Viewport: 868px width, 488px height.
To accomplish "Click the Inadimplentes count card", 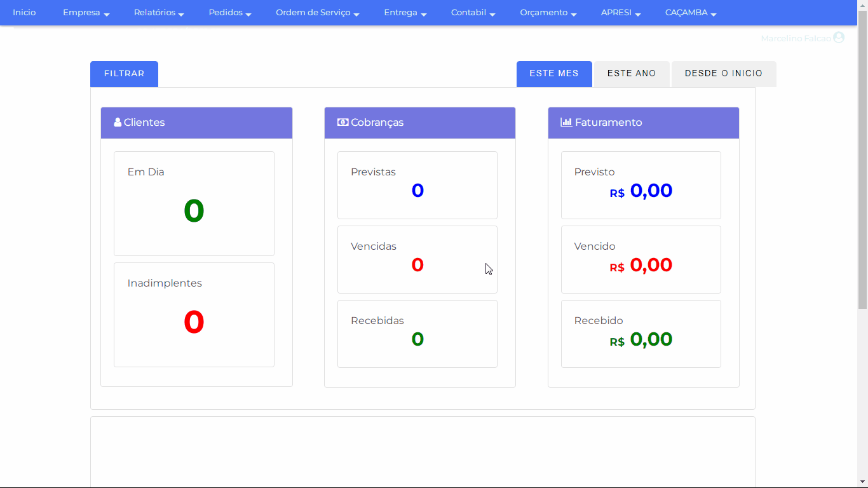I will click(x=194, y=315).
